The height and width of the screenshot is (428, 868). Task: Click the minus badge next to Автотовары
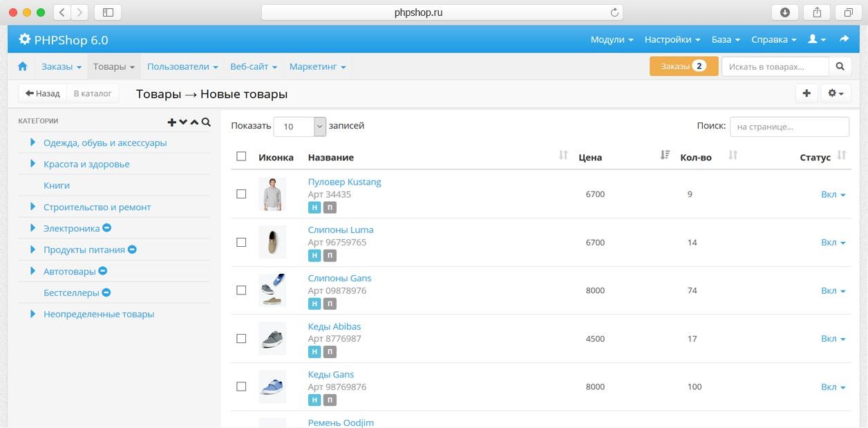103,271
